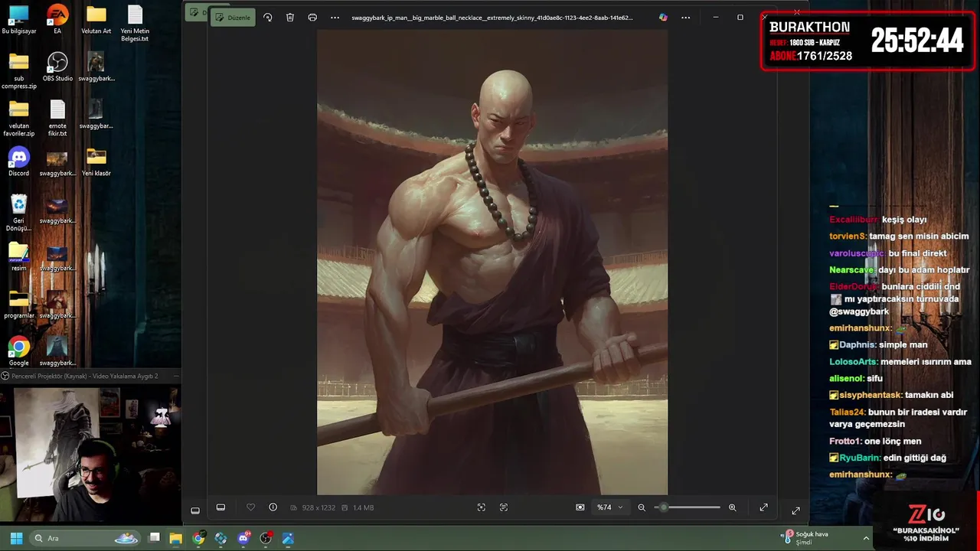
Task: Click the fit-to-window icon in bottom bar
Action: (x=481, y=507)
